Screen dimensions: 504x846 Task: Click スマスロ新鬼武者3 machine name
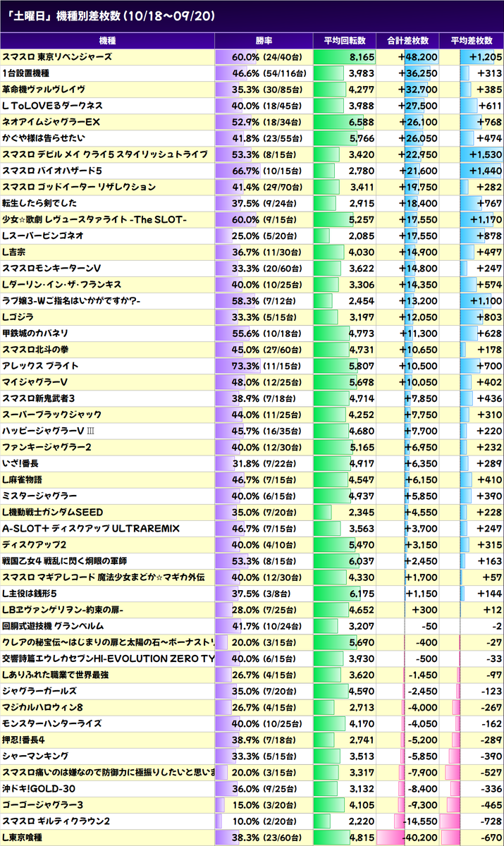click(39, 398)
